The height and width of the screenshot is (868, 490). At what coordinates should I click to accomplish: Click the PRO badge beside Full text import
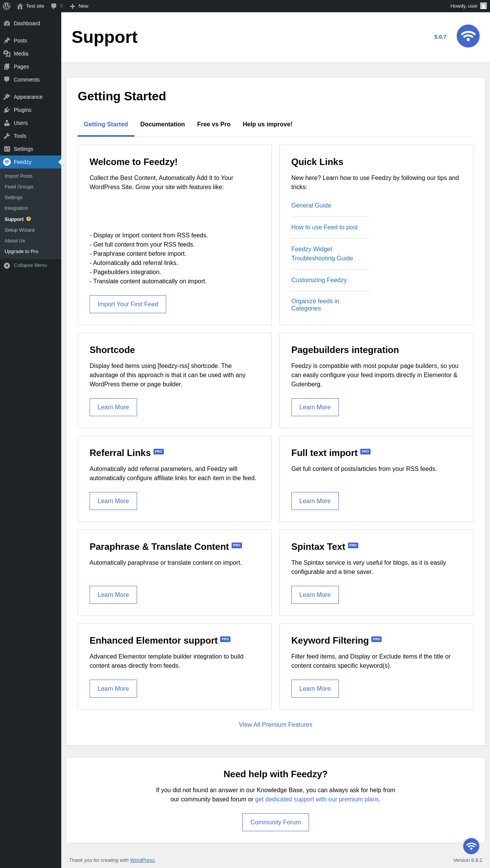click(x=365, y=451)
